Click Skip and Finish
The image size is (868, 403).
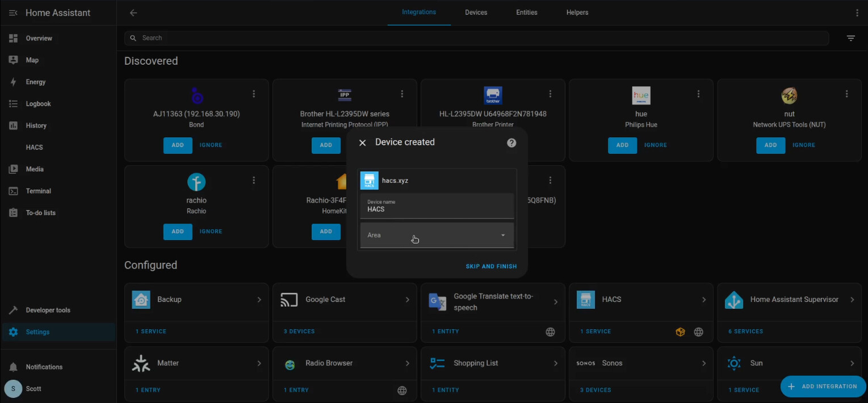point(491,266)
